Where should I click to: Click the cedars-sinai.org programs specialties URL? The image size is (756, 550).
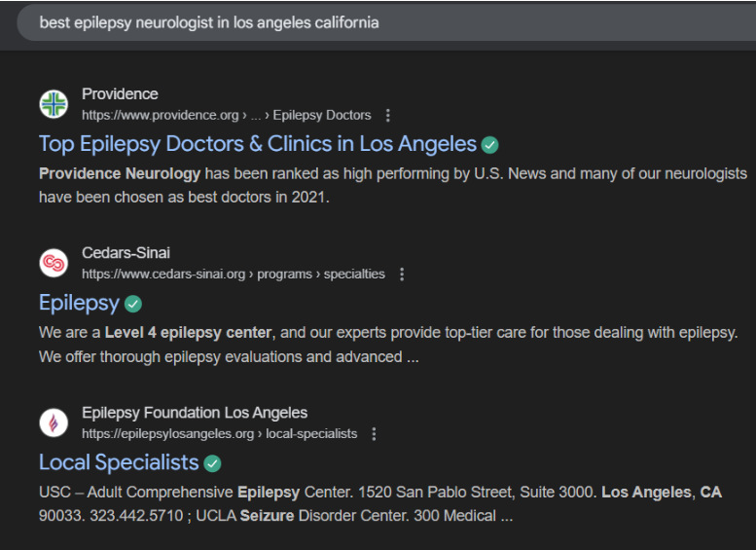(233, 275)
